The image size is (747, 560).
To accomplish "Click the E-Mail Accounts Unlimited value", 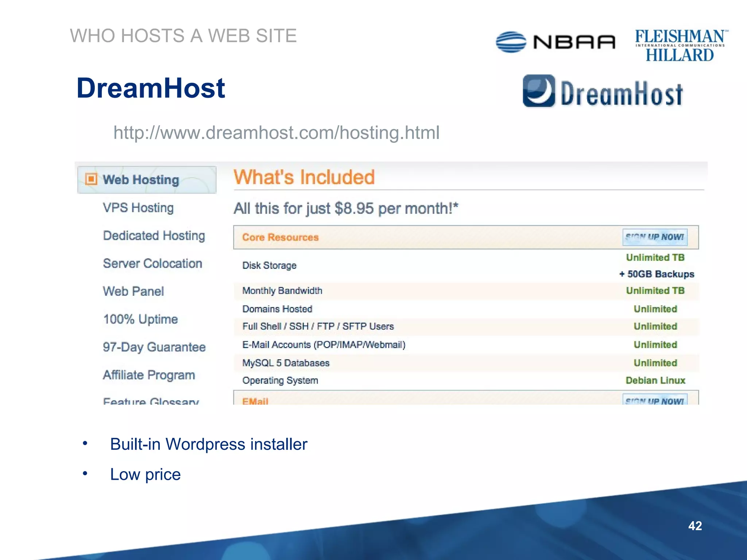I will pyautogui.click(x=655, y=345).
